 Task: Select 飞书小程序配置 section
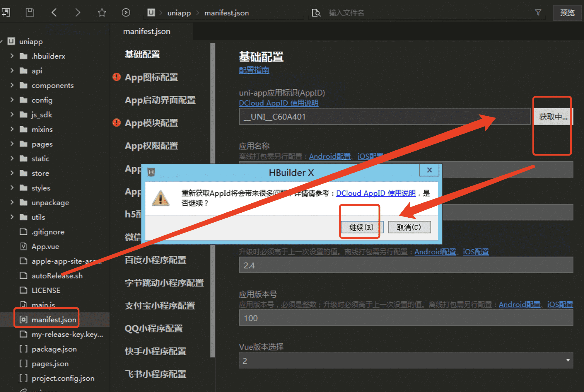(x=156, y=374)
